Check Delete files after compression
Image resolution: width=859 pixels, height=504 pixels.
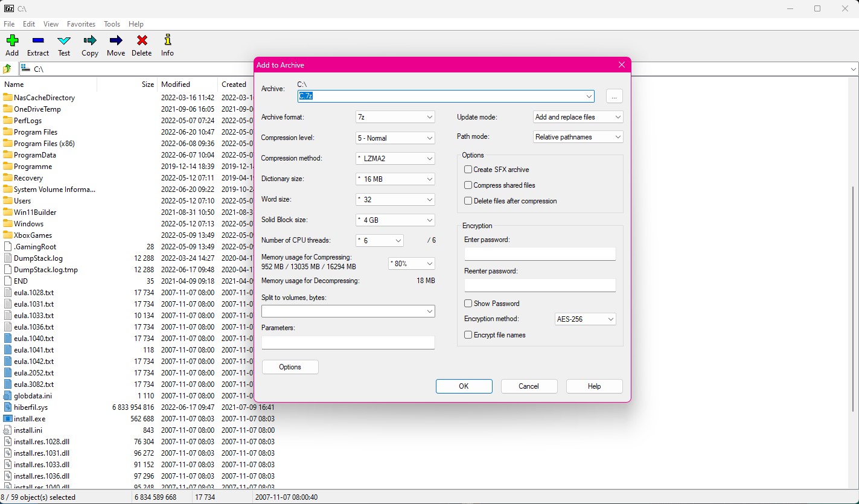(468, 201)
